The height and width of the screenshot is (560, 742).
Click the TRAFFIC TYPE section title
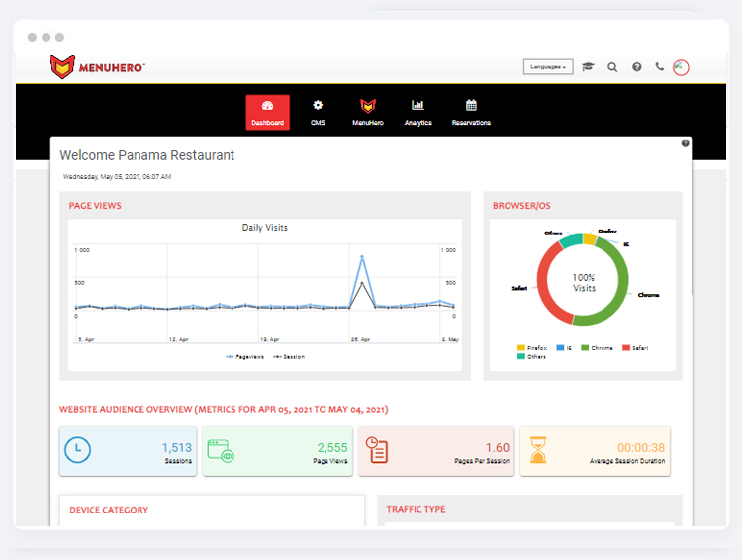(416, 509)
